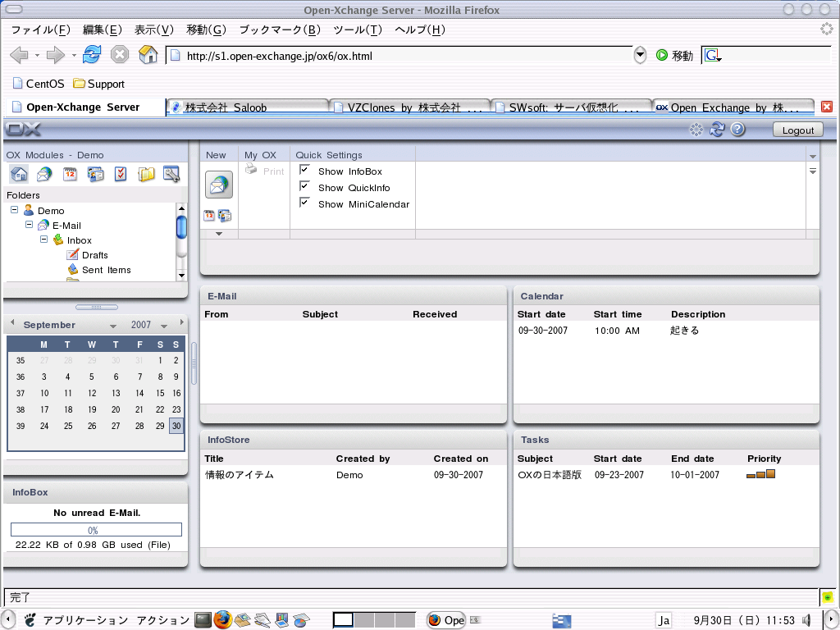840x630 pixels.
Task: Open URL history dropdown in address bar
Action: 640,55
